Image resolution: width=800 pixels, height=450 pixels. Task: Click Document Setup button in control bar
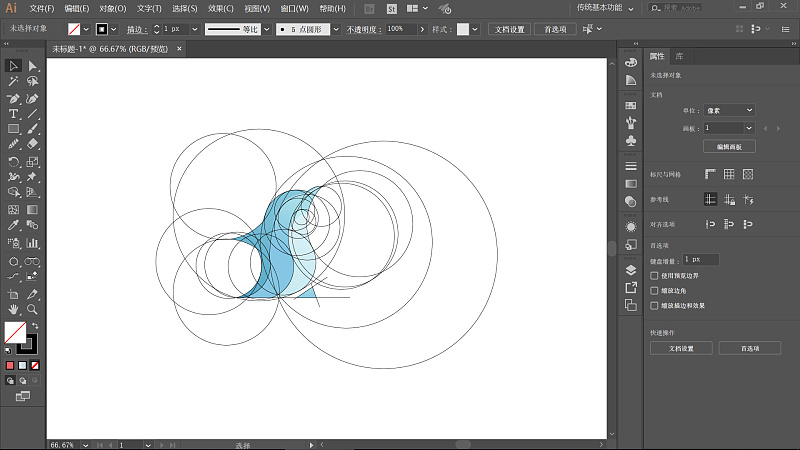point(510,30)
